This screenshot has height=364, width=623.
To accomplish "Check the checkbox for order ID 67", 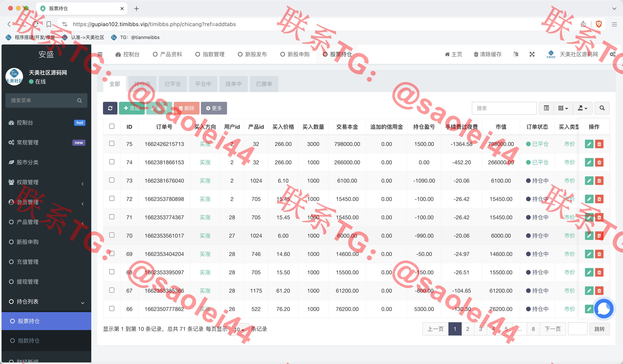I will click(x=112, y=290).
